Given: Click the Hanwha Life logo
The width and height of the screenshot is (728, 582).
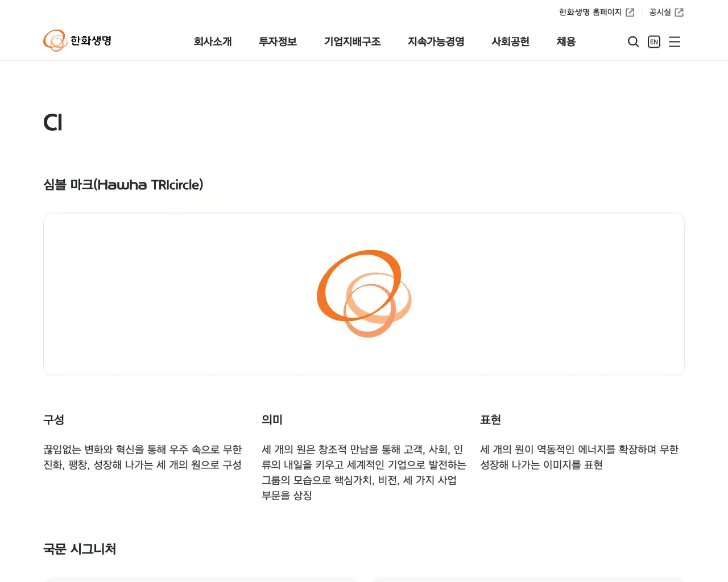Looking at the screenshot, I should coord(77,40).
